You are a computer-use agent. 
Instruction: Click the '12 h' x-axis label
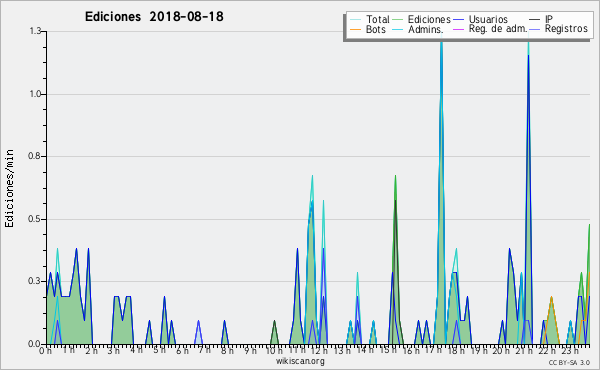click(318, 350)
